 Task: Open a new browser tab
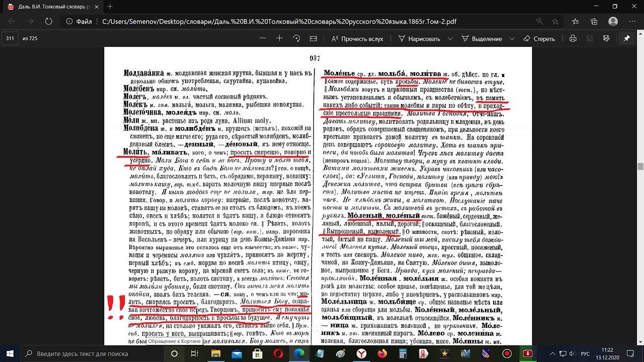[x=110, y=7]
